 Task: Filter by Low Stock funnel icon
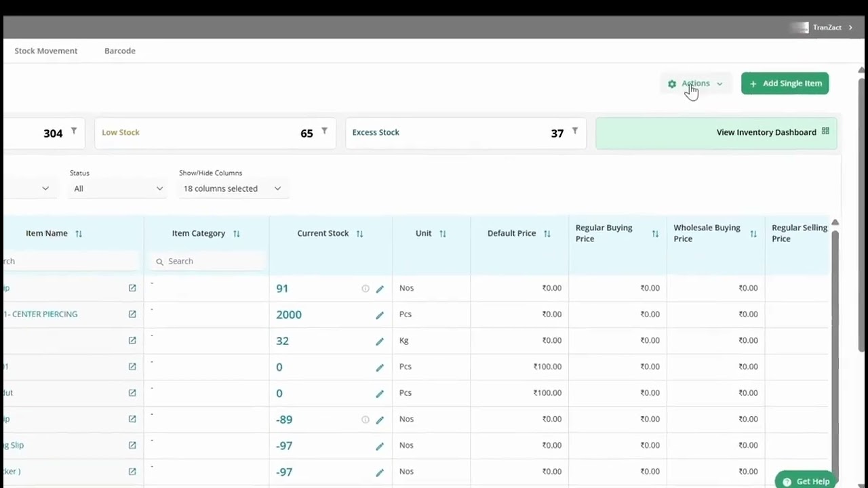[x=324, y=131]
